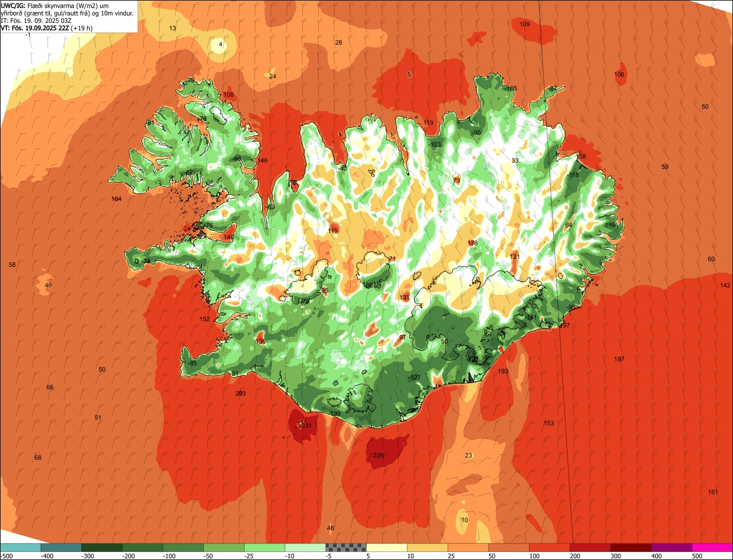The height and width of the screenshot is (560, 733).
Task: Click the map value '59'
Action: click(x=665, y=167)
